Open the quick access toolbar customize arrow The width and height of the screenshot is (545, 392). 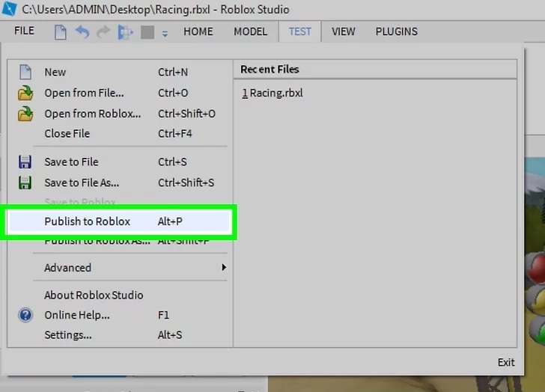165,34
